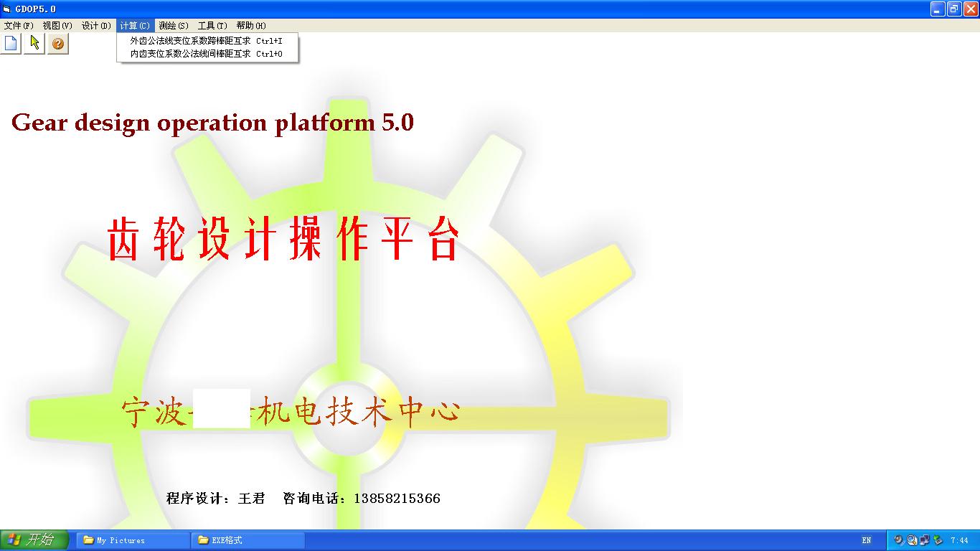Switch to My Pictures taskbar window
980x551 pixels.
tap(133, 540)
